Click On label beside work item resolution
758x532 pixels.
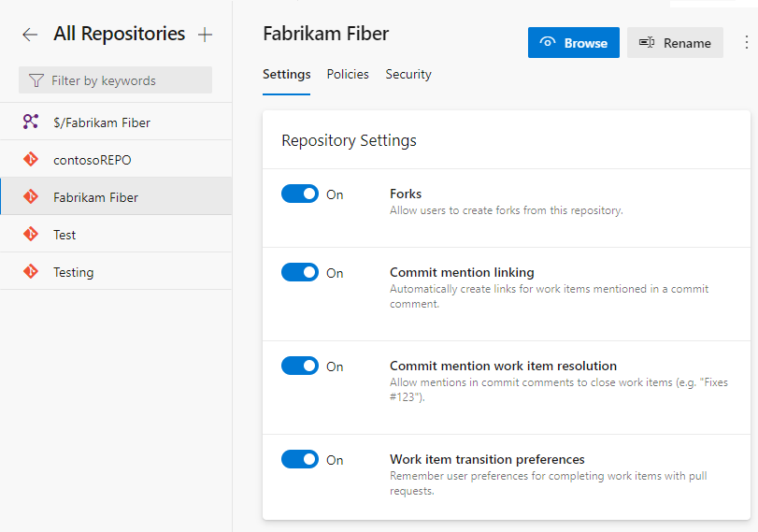[335, 367]
